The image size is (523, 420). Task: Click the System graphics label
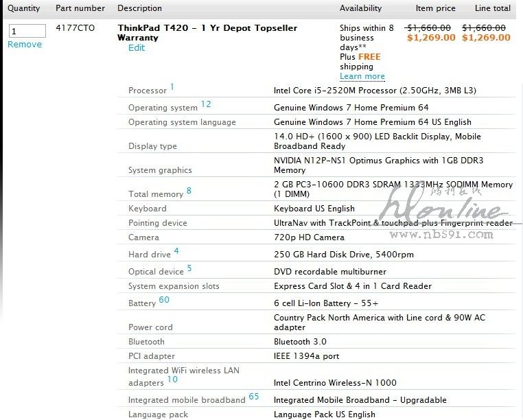[x=160, y=170]
